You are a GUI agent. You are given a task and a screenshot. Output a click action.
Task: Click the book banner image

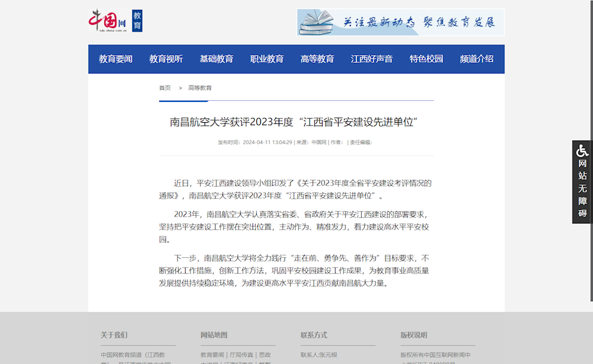pyautogui.click(x=400, y=23)
